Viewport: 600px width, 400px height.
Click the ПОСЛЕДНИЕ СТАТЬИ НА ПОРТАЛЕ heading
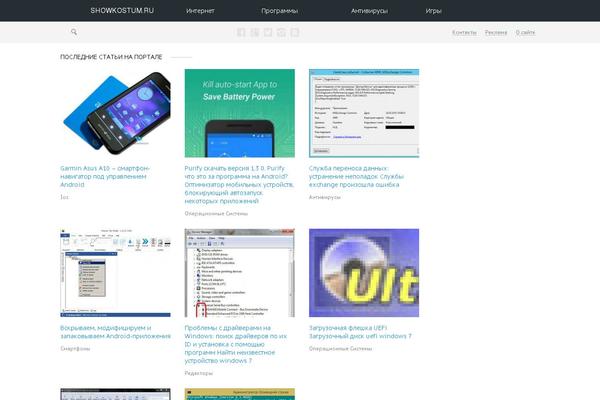(x=111, y=57)
